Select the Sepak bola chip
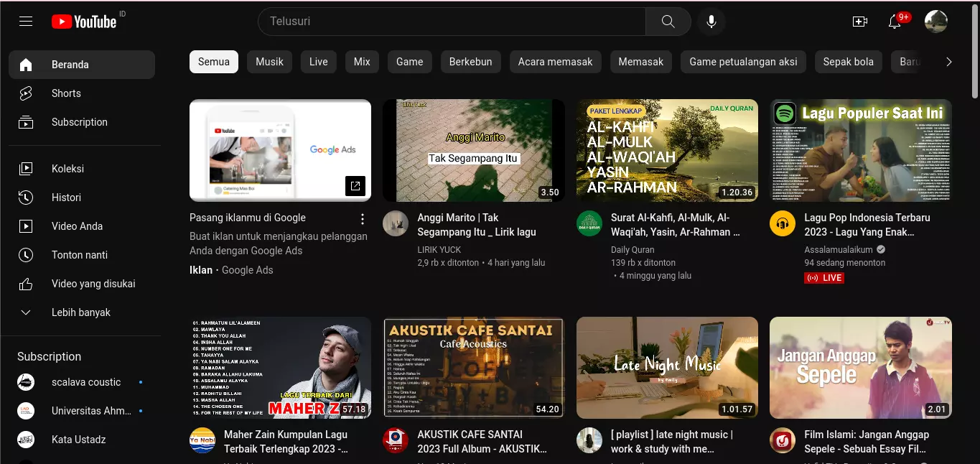This screenshot has height=464, width=980. click(x=848, y=62)
